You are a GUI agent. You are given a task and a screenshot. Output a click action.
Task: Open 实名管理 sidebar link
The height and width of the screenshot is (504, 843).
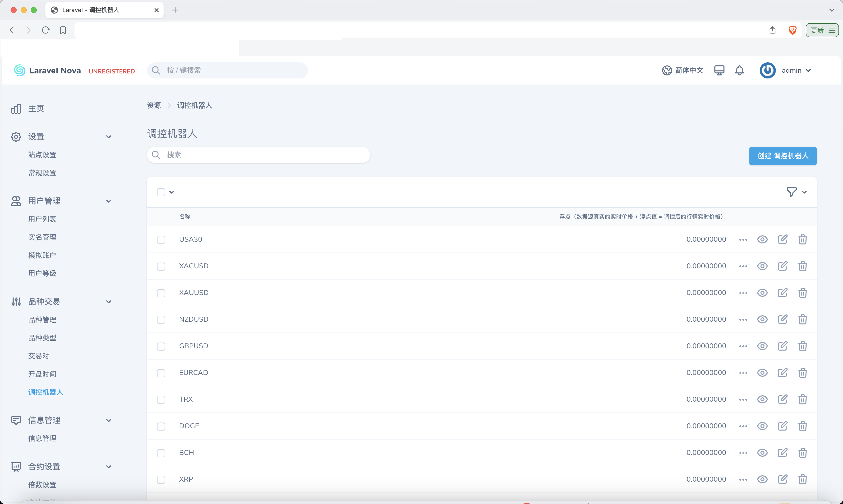tap(42, 237)
